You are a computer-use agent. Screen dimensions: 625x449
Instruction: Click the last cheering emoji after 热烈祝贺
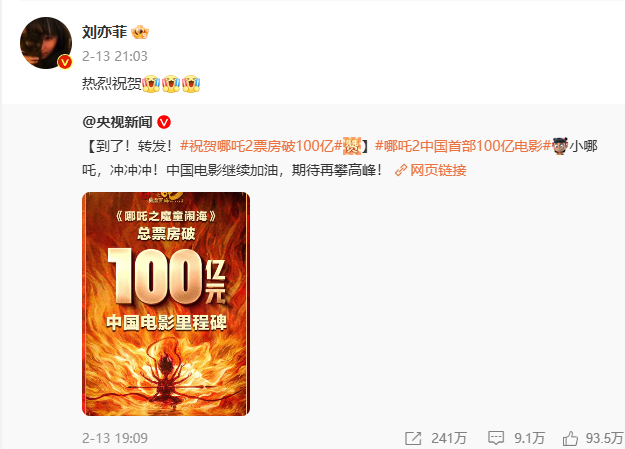[x=191, y=84]
